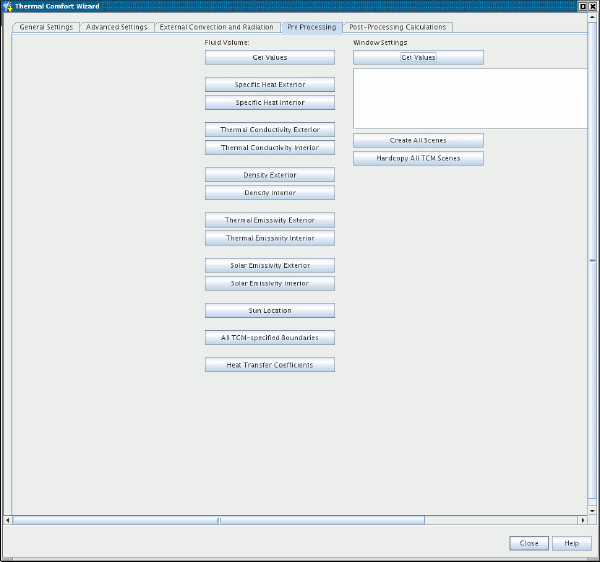Click Specific Heat Interior button
The image size is (600, 562).
tap(270, 103)
